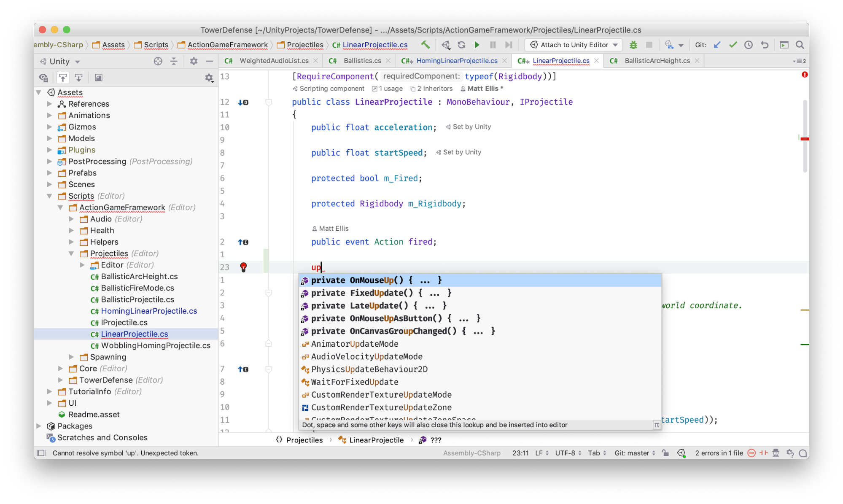Select Readme.asset in tree
This screenshot has width=843, height=504.
point(89,415)
